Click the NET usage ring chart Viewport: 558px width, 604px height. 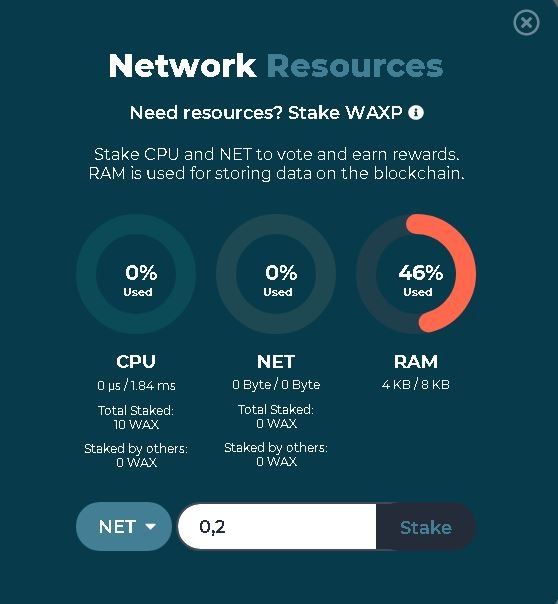[x=276, y=274]
